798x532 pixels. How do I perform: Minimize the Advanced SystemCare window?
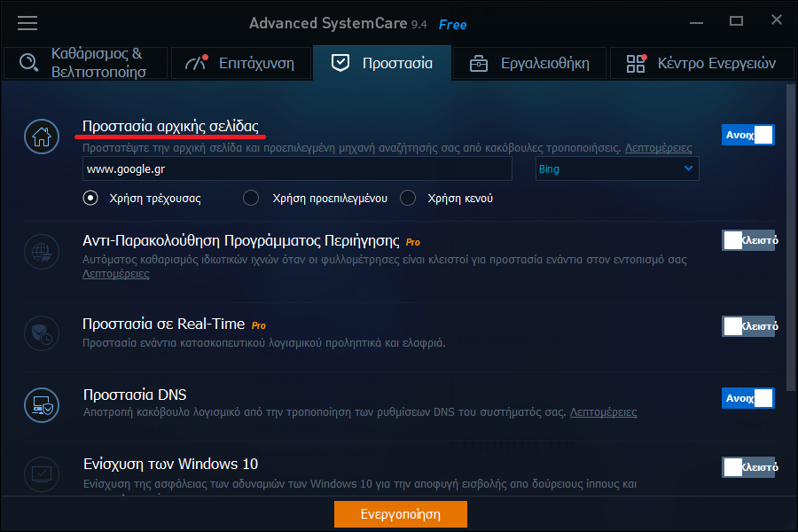coord(696,23)
